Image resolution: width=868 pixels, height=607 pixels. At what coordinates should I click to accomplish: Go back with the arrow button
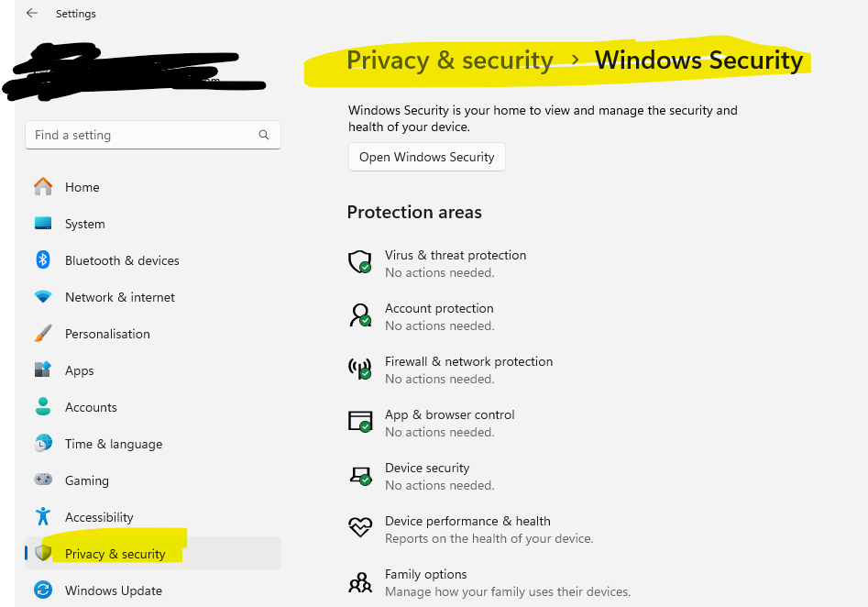(x=31, y=13)
